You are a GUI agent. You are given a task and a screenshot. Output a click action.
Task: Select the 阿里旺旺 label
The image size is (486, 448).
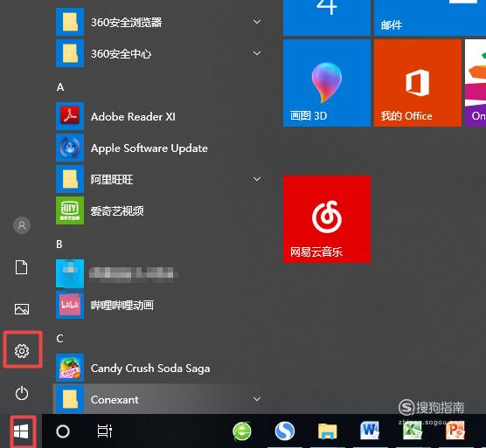pos(112,179)
